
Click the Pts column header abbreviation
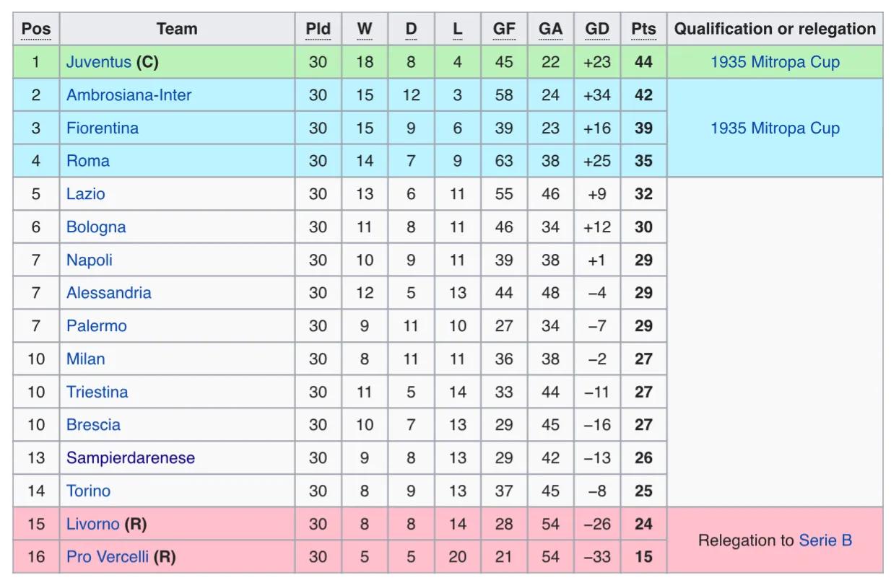tap(643, 30)
